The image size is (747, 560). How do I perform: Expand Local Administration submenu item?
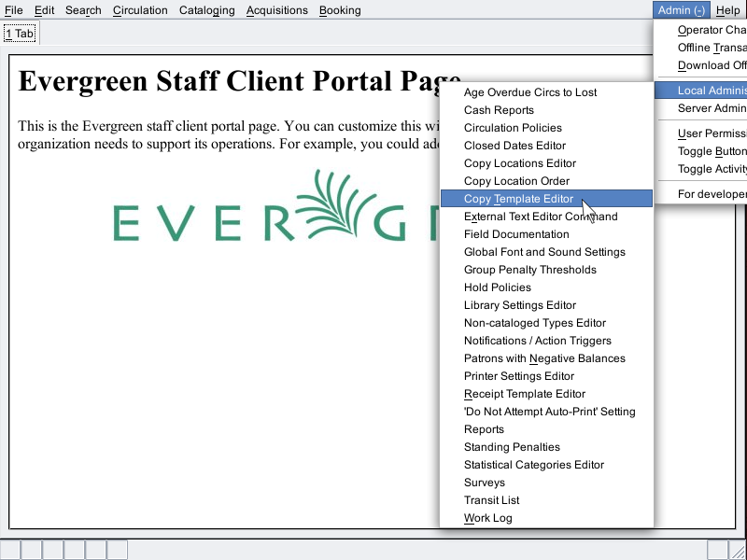[701, 91]
